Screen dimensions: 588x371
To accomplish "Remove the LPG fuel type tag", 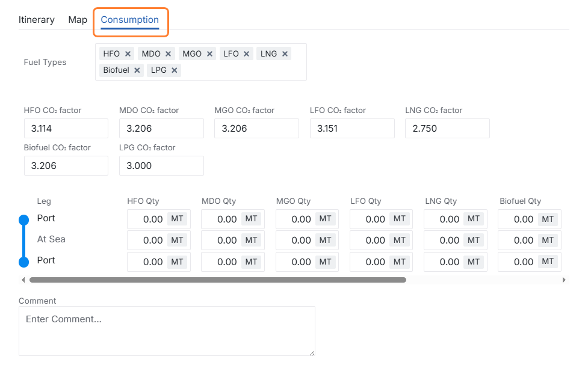I will [x=175, y=70].
